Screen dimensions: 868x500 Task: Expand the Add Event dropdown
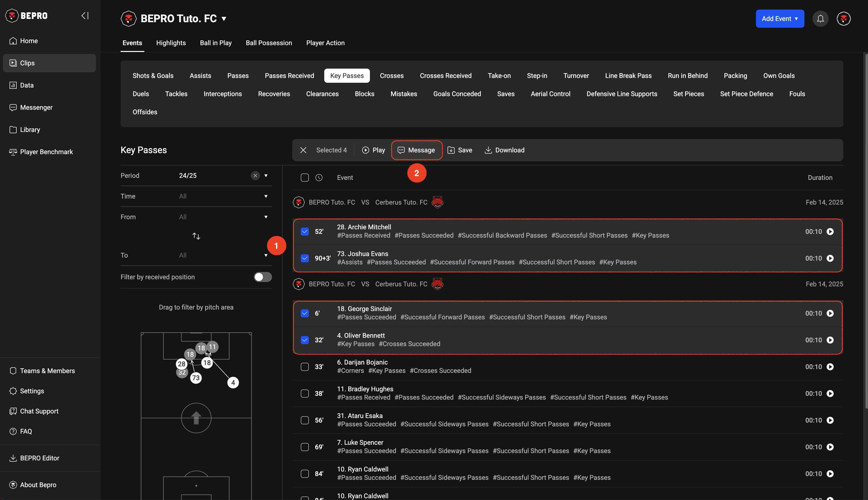[779, 19]
